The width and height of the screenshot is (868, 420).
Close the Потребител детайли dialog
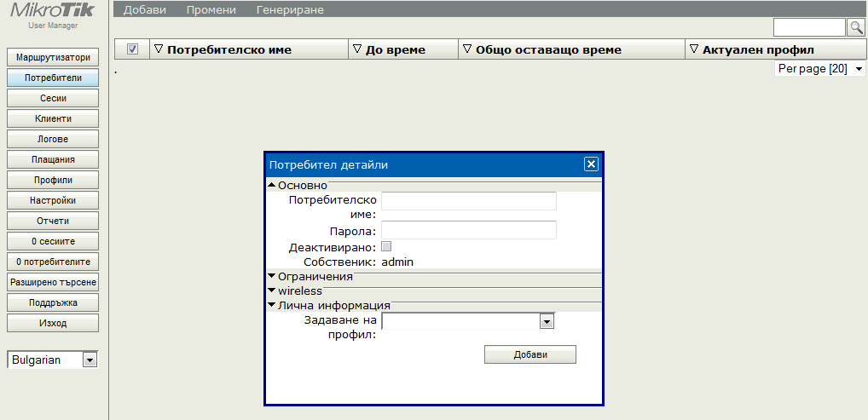pos(591,164)
